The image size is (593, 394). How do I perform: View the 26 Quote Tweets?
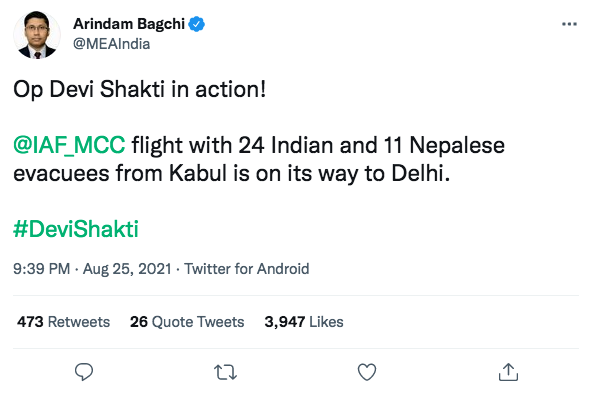[187, 322]
